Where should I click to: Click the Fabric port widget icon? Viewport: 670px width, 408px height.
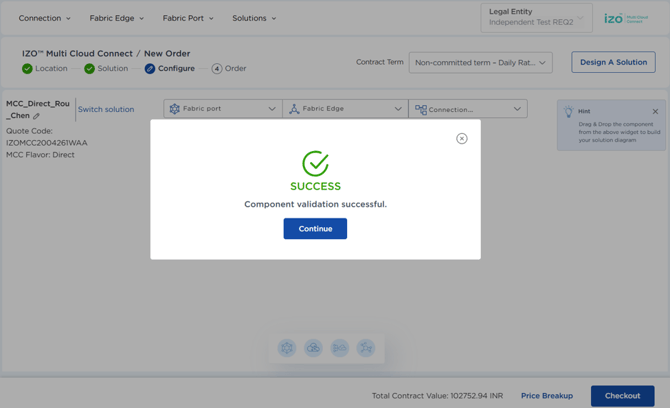(174, 109)
